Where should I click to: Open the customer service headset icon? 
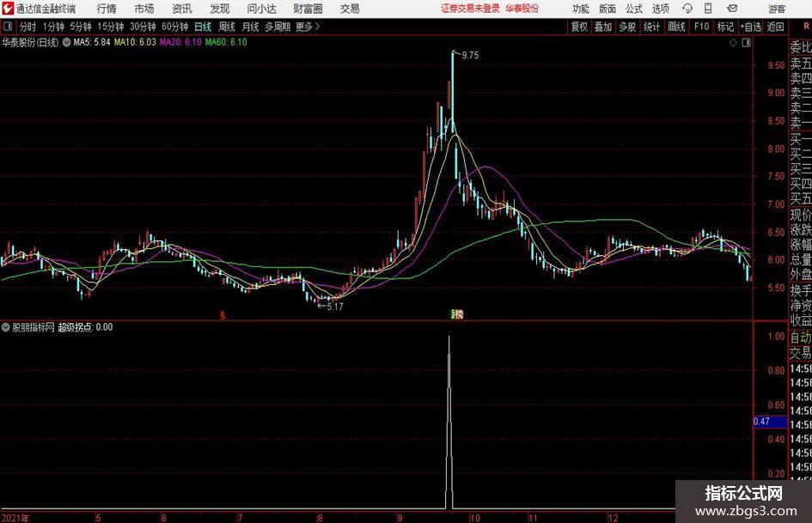pyautogui.click(x=687, y=9)
